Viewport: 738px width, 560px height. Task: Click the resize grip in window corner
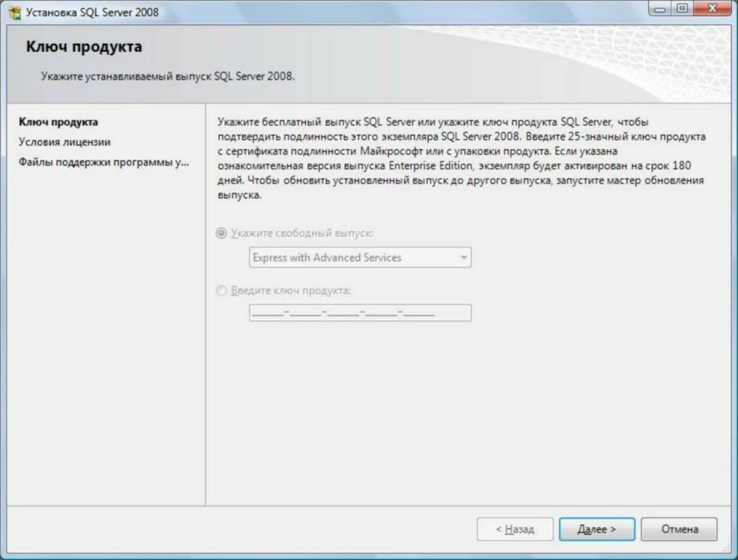click(x=726, y=549)
